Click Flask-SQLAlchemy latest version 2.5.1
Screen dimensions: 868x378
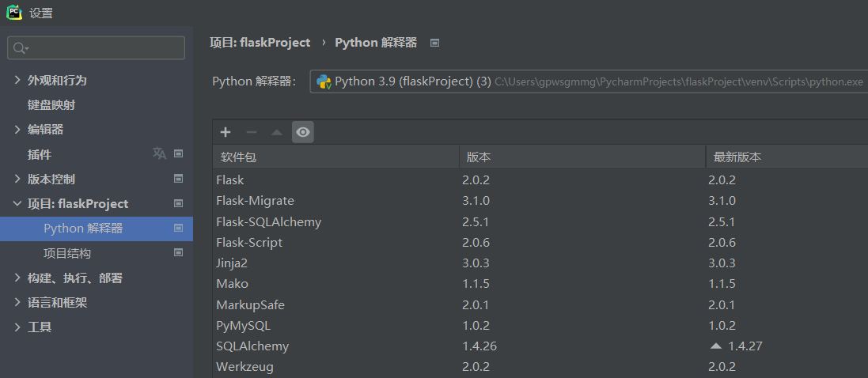[722, 222]
